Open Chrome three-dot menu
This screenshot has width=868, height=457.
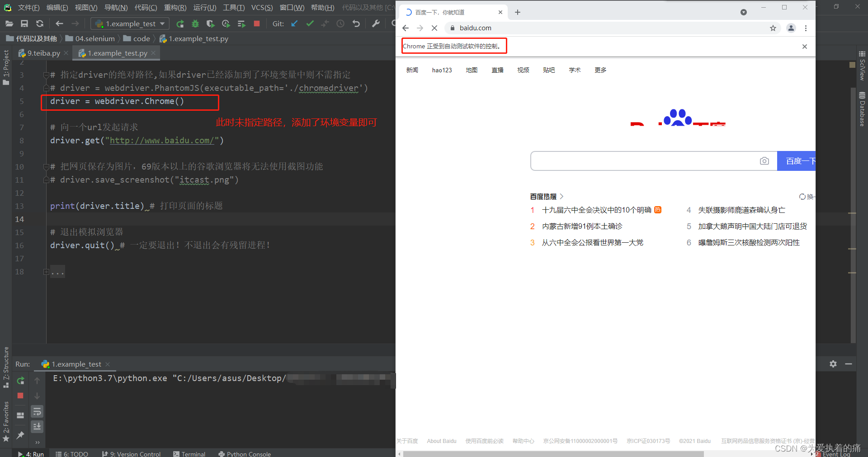806,28
